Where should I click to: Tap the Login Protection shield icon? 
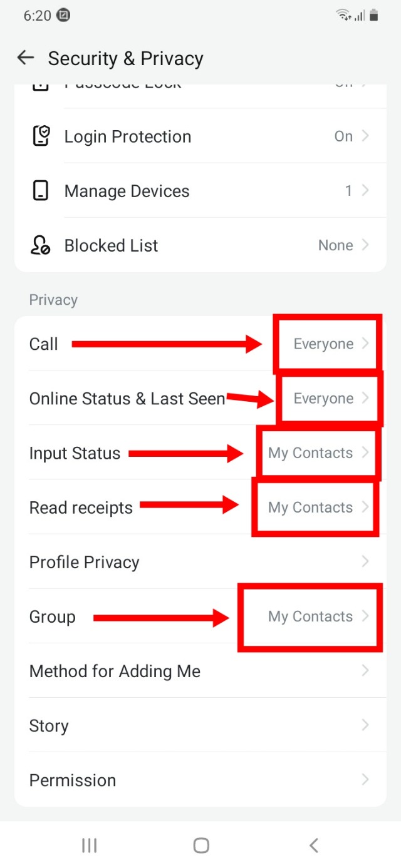coord(41,136)
